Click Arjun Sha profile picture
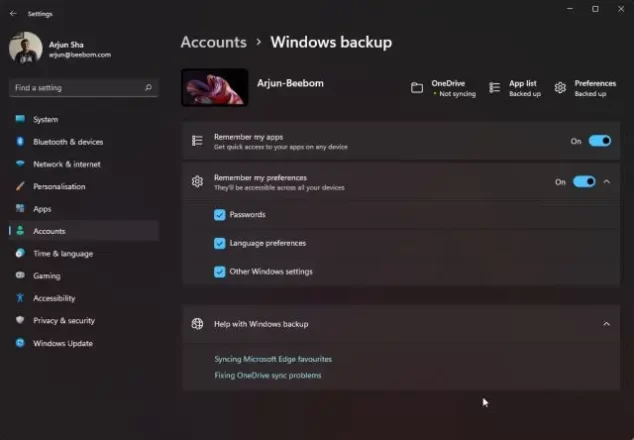This screenshot has height=440, width=634. (x=25, y=48)
